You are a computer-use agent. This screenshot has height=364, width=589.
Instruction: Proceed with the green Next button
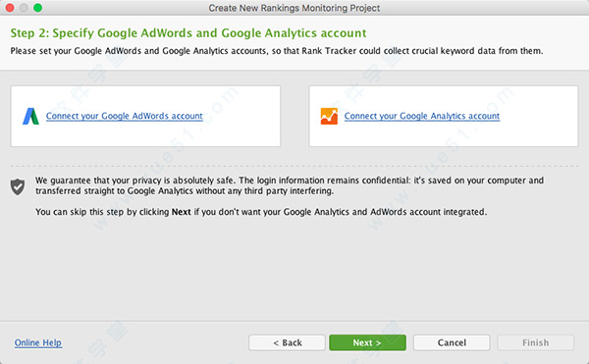(x=367, y=342)
